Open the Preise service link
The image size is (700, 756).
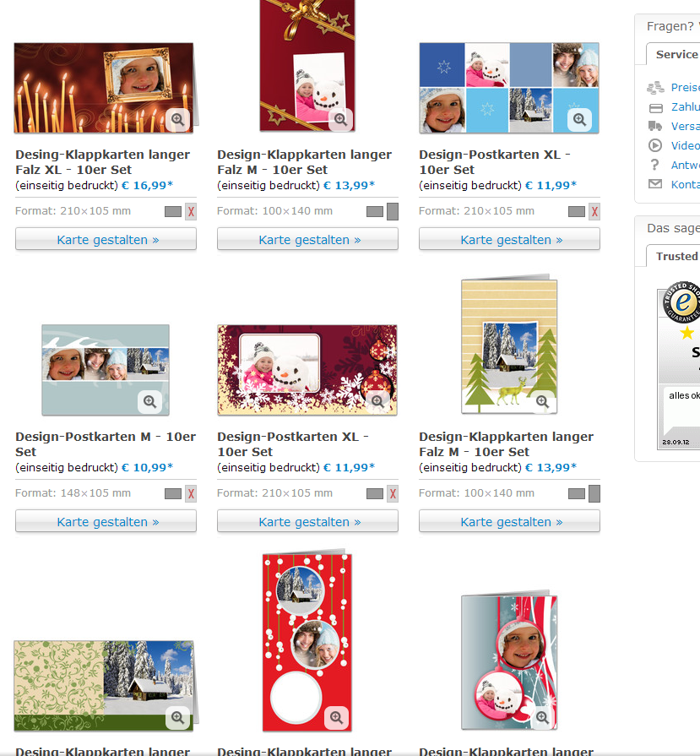tap(685, 87)
